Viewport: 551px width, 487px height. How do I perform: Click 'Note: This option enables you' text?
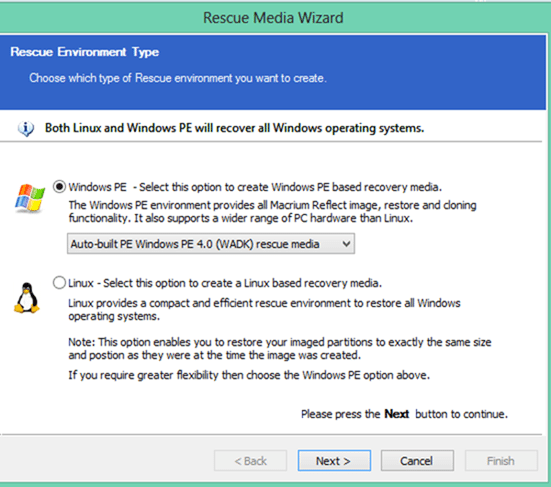coord(279,348)
